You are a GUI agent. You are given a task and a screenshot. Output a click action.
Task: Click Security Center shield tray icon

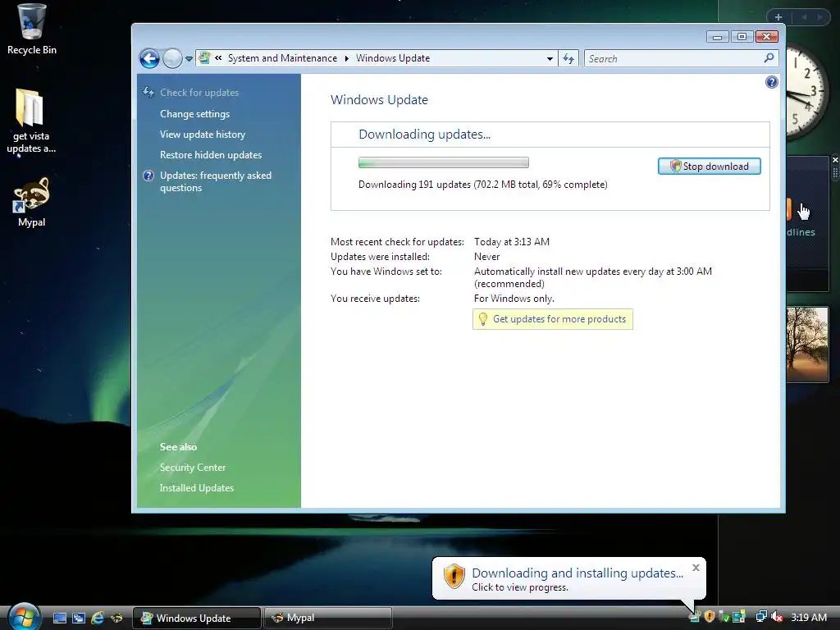coord(710,617)
